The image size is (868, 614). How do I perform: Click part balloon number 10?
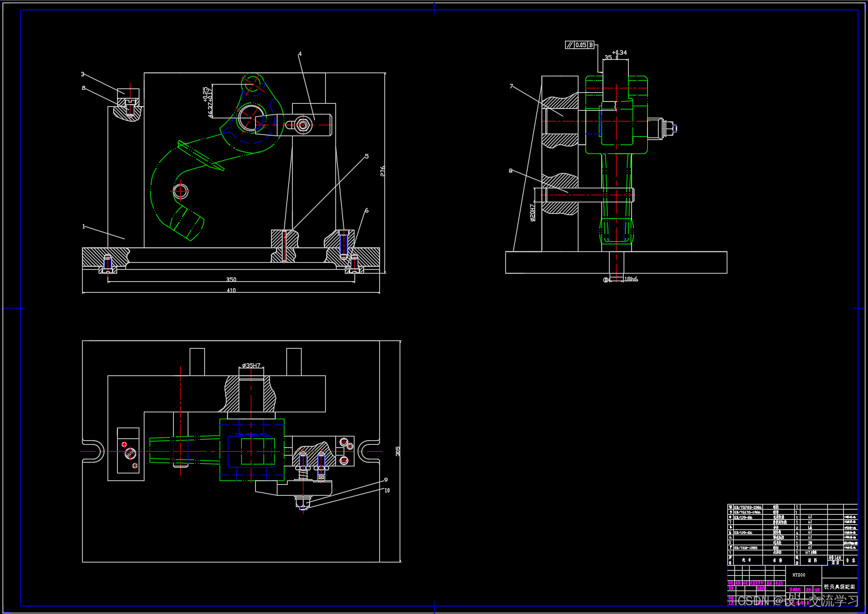[x=387, y=491]
